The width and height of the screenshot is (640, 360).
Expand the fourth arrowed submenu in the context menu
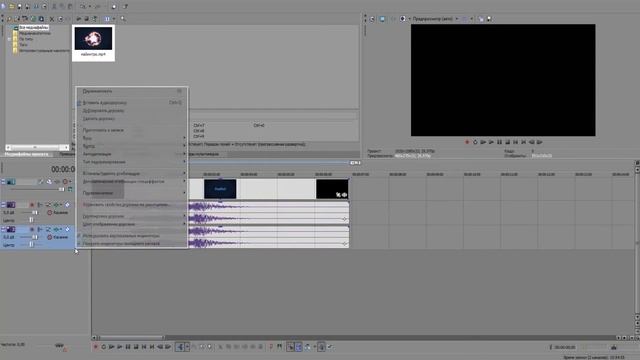point(184,162)
